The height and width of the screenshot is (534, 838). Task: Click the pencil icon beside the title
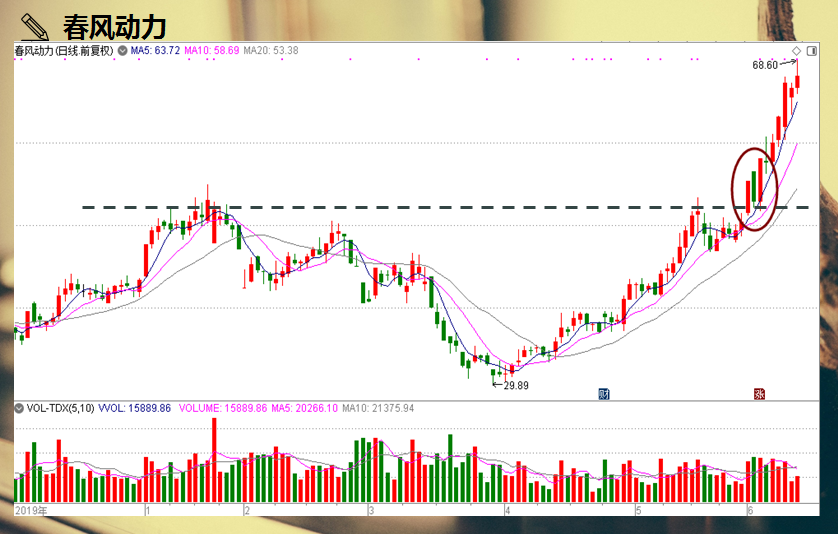(35, 22)
